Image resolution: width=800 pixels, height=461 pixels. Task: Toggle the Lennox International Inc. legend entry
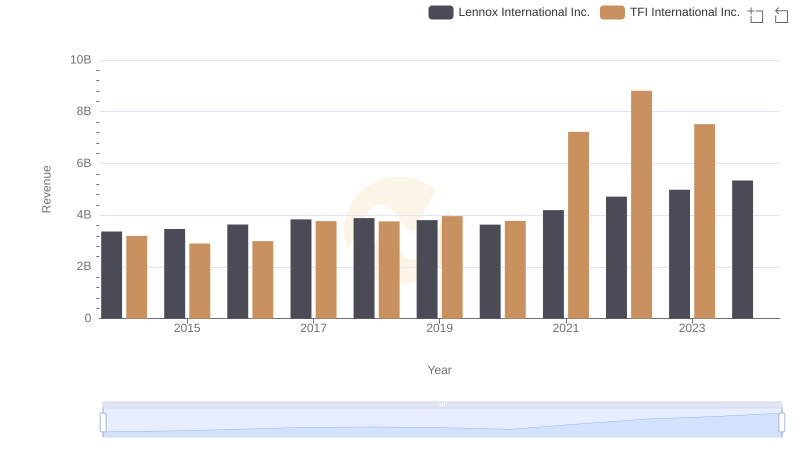click(509, 12)
